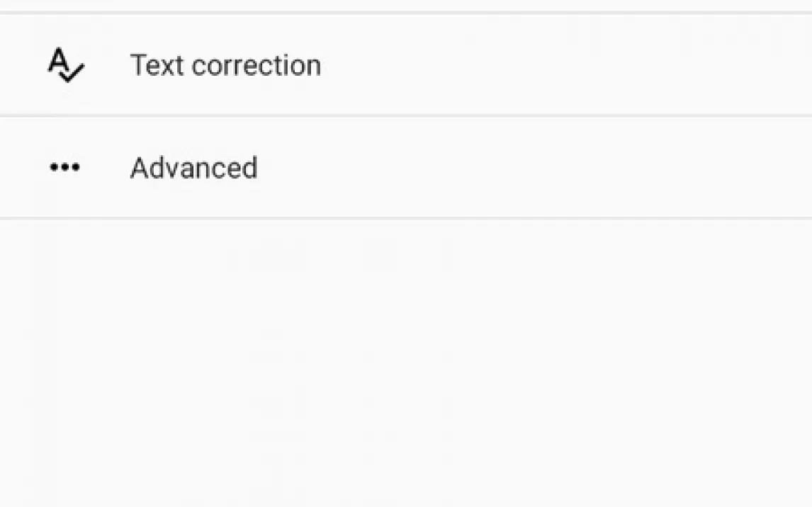Tap the words 'Text correction'
Screen dimensions: 812x507
tap(225, 65)
